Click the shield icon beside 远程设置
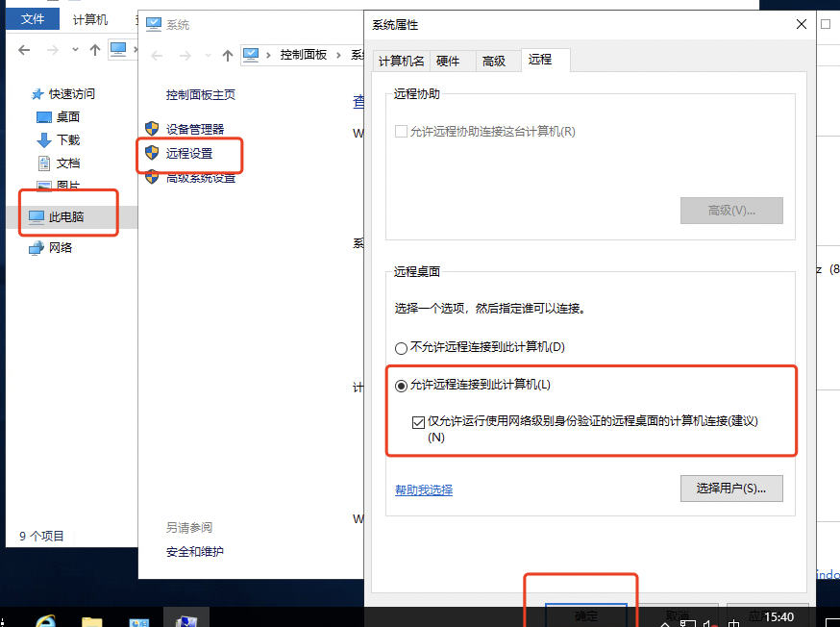This screenshot has width=840, height=627. pyautogui.click(x=151, y=153)
